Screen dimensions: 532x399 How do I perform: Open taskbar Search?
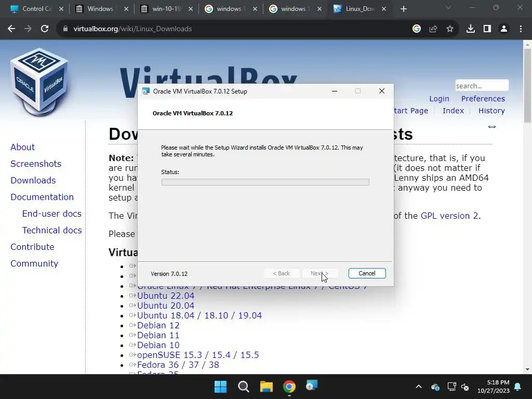243,387
